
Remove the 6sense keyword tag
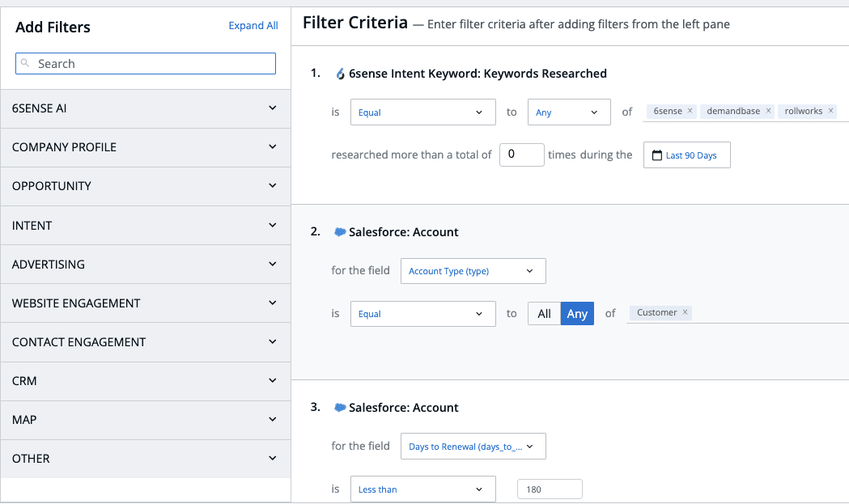pos(688,111)
